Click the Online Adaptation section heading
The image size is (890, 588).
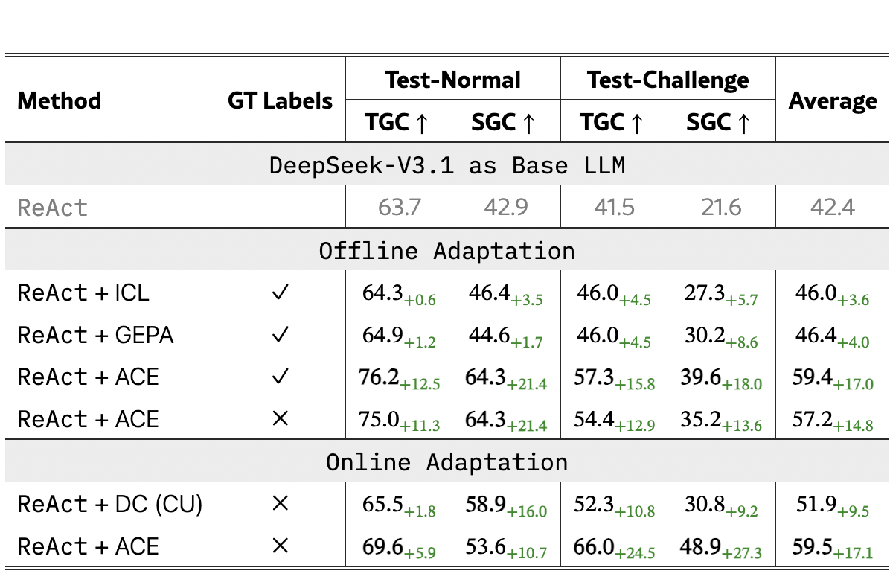446,462
